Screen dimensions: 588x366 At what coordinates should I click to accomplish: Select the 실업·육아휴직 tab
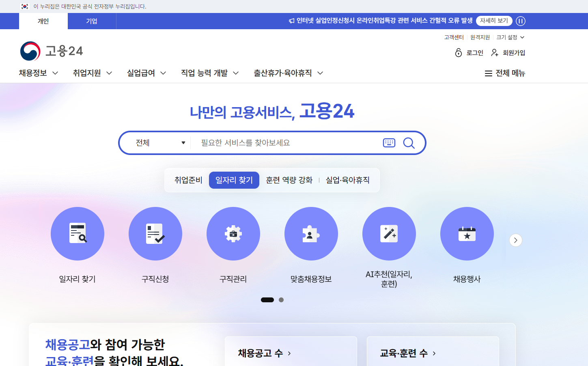(x=348, y=180)
